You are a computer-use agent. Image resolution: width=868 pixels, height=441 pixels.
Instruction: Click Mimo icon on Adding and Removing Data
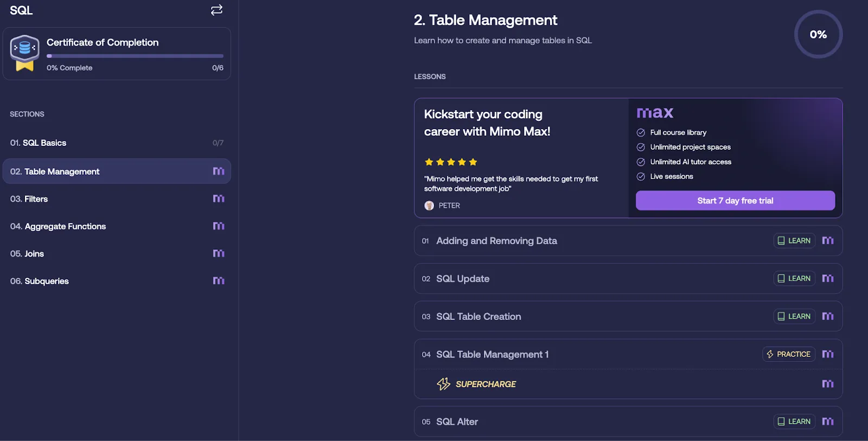[x=828, y=240]
